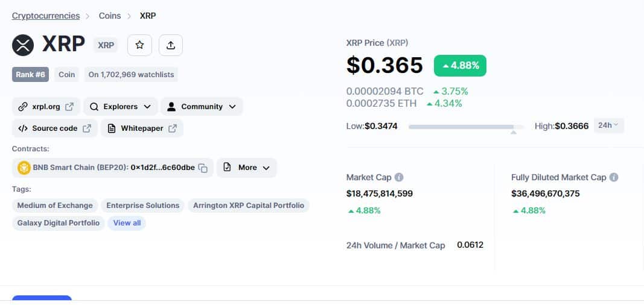Select the Medium of Exchange tag
This screenshot has width=644, height=305.
[55, 206]
